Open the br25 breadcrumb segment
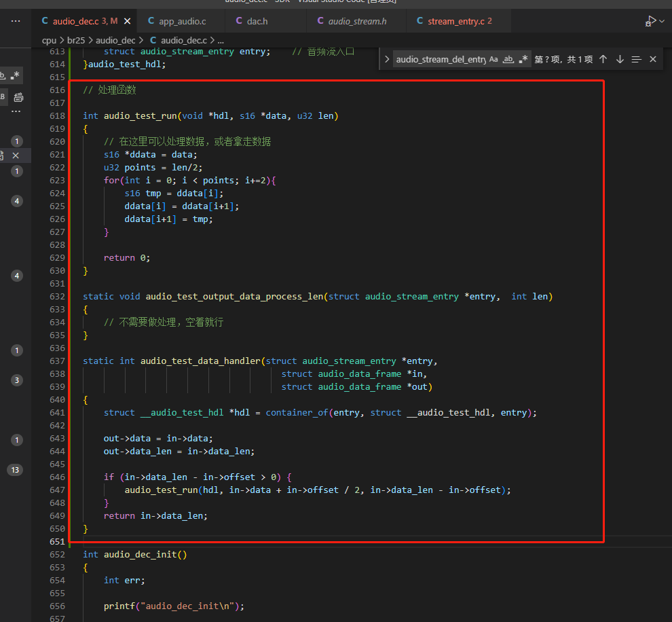The width and height of the screenshot is (672, 622). [76, 40]
